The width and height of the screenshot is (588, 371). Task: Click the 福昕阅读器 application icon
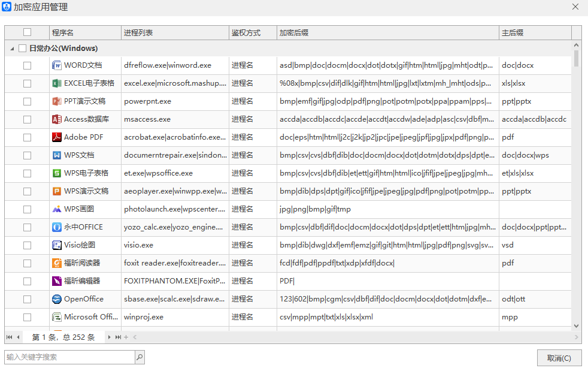coord(57,263)
